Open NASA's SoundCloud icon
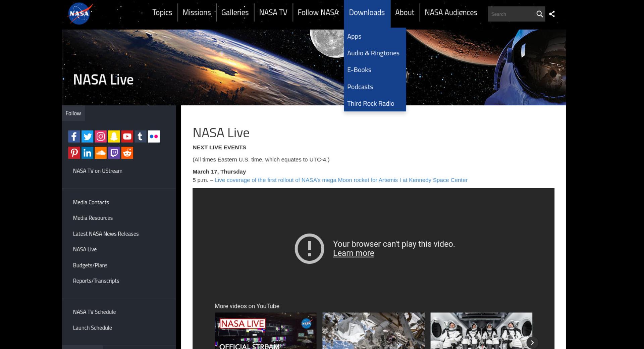 [101, 153]
